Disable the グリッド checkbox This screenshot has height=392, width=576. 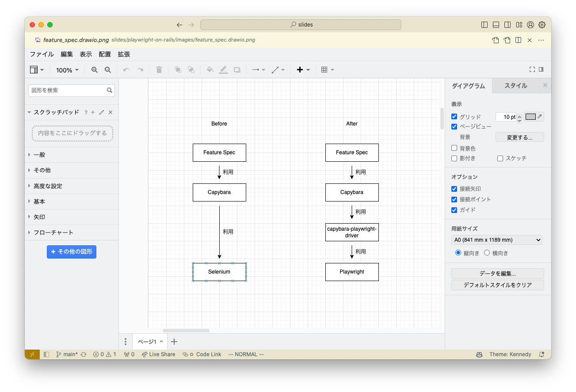coord(454,117)
